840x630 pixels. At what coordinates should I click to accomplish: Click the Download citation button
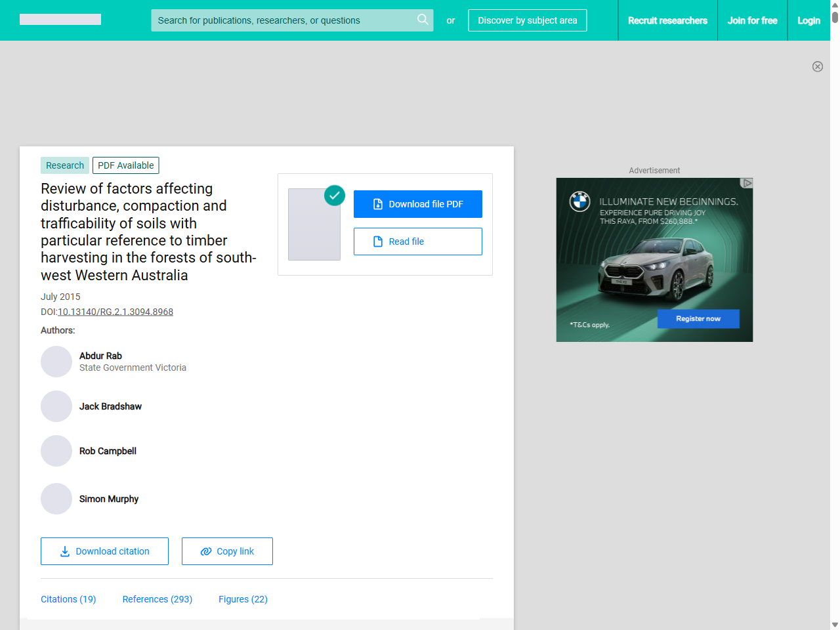104,551
